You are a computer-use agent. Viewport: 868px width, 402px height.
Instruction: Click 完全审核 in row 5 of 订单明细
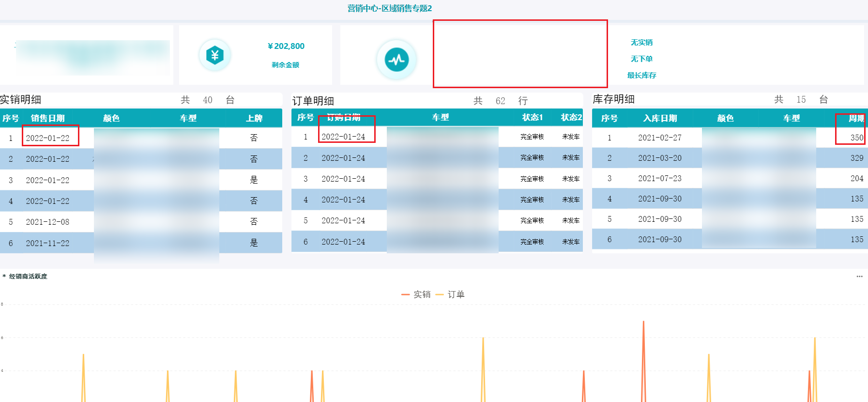tap(532, 220)
